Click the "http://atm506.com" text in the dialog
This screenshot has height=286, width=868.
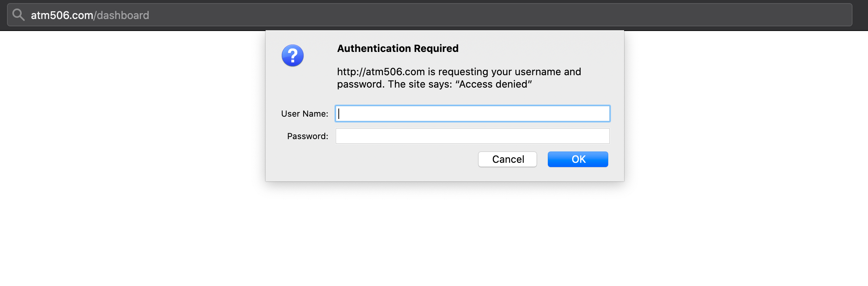coord(381,72)
